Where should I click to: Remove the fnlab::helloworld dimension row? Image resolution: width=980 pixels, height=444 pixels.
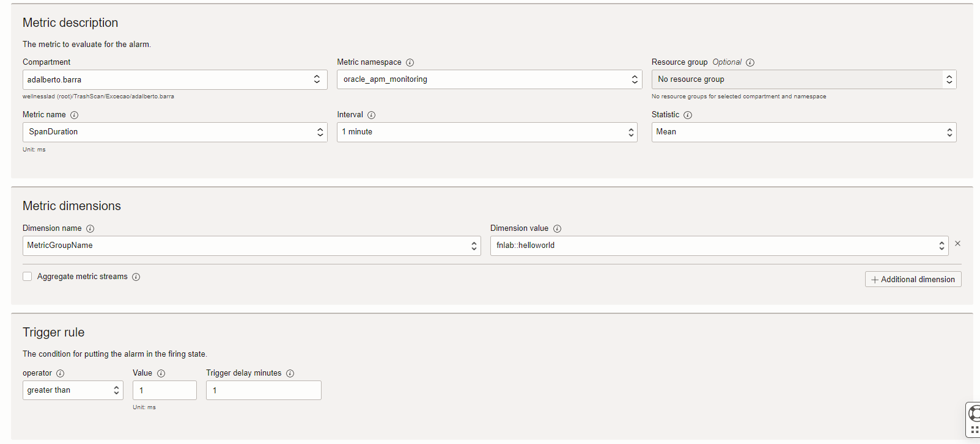(958, 244)
